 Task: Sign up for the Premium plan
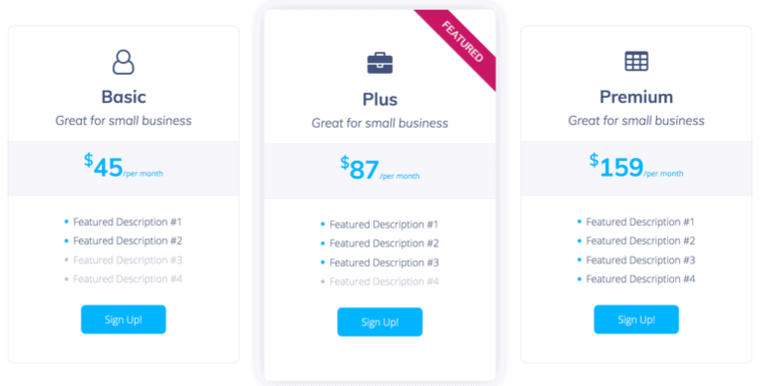click(x=636, y=319)
